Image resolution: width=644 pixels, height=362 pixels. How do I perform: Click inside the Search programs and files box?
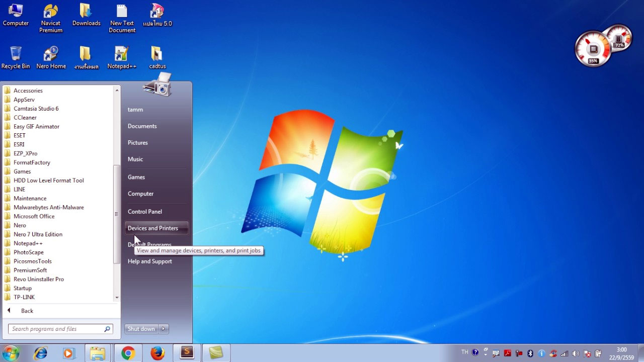55,328
